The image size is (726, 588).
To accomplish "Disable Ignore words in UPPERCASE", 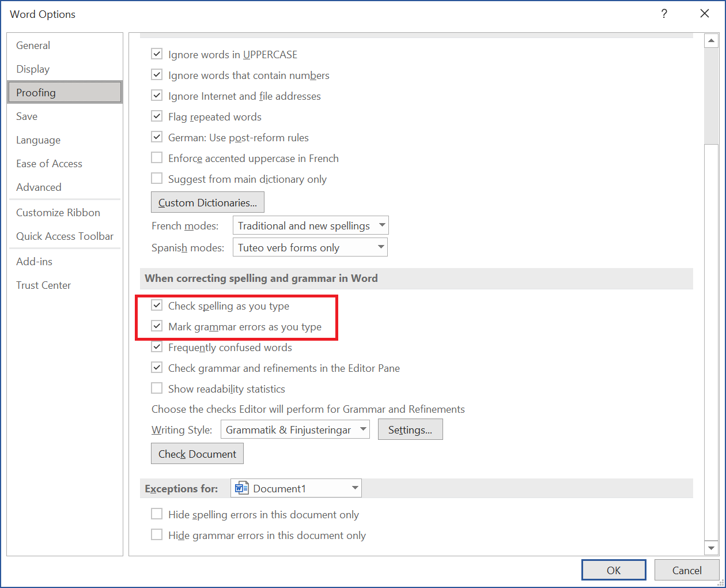I will pyautogui.click(x=156, y=54).
